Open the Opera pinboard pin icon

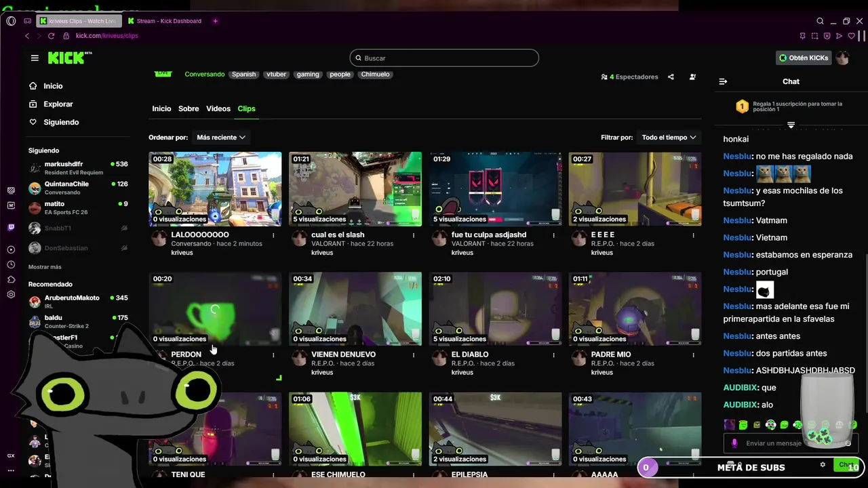point(802,36)
